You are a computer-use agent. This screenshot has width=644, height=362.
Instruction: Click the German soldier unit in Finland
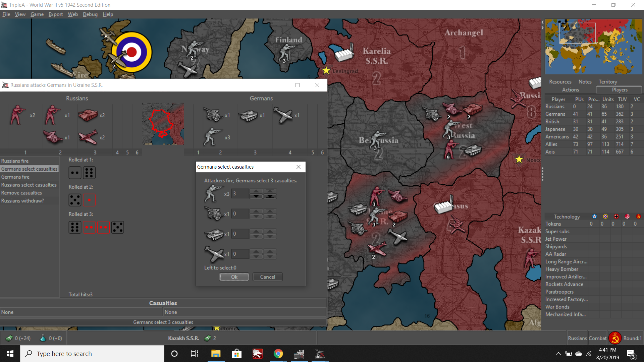(x=286, y=53)
